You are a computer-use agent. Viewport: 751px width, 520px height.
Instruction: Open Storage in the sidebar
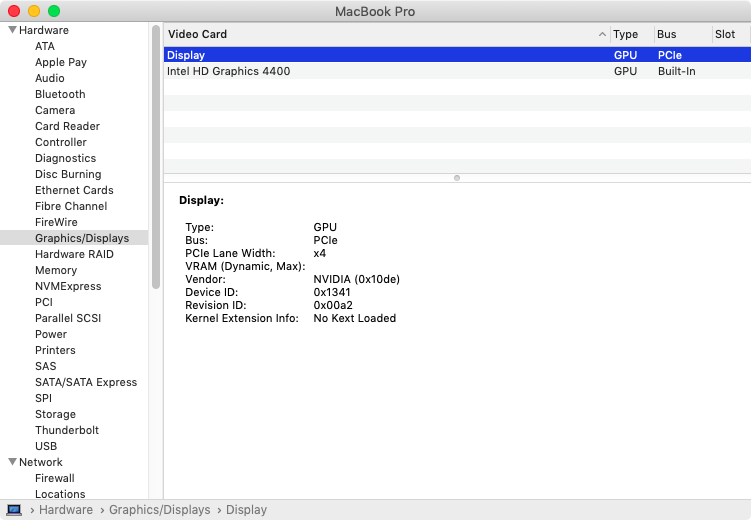click(x=55, y=414)
